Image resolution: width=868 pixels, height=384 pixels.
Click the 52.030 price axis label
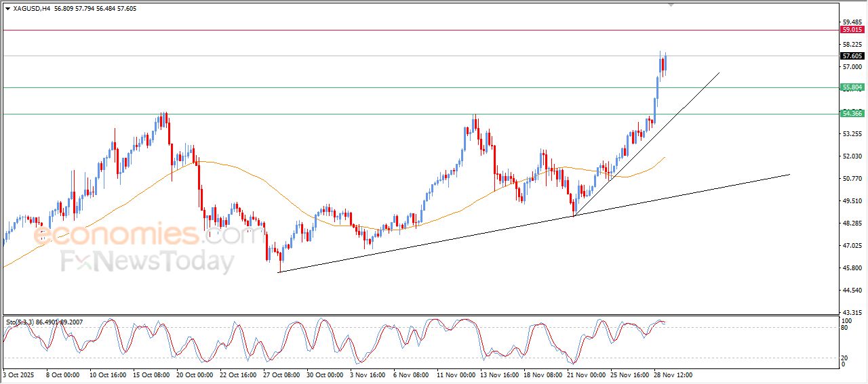pos(851,156)
